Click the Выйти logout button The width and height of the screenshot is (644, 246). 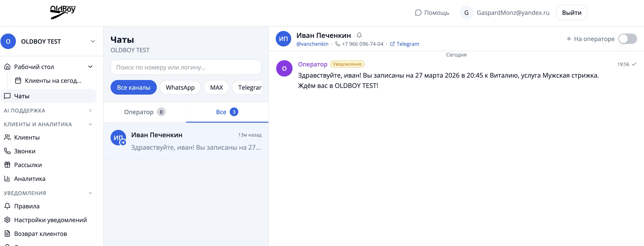point(571,12)
